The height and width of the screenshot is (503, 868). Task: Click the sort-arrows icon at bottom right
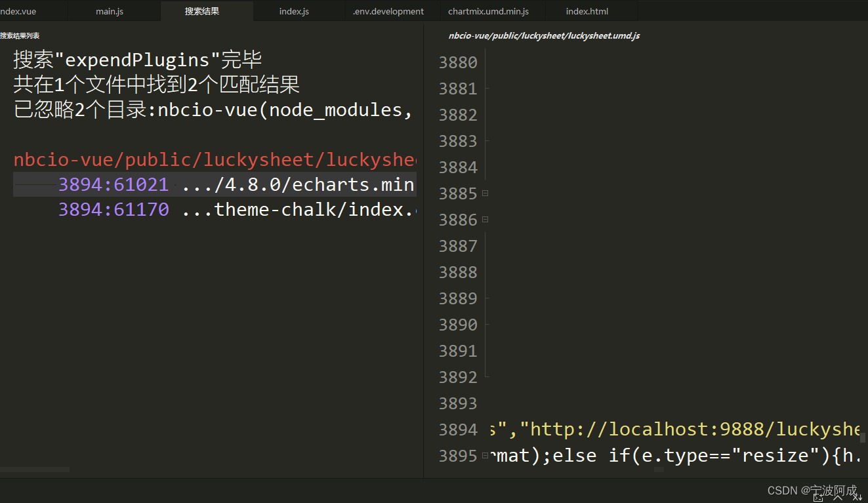tap(856, 498)
